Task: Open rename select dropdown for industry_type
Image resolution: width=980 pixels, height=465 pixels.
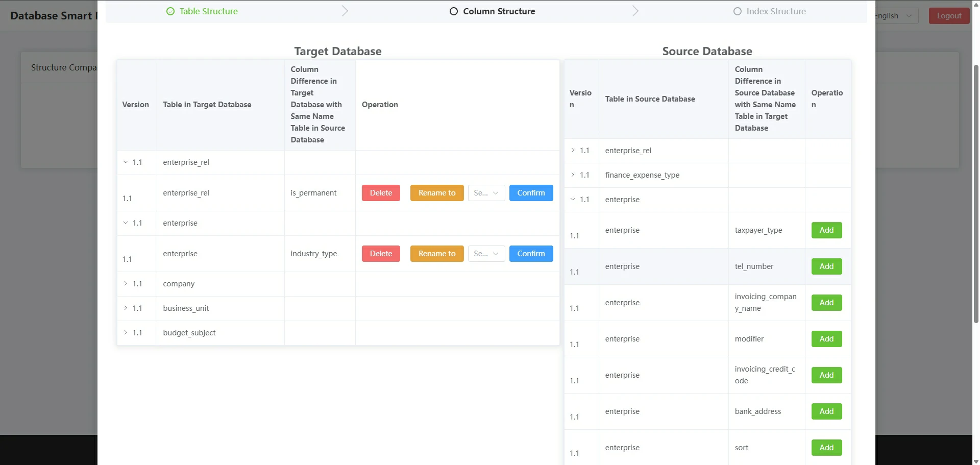Action: coord(486,254)
